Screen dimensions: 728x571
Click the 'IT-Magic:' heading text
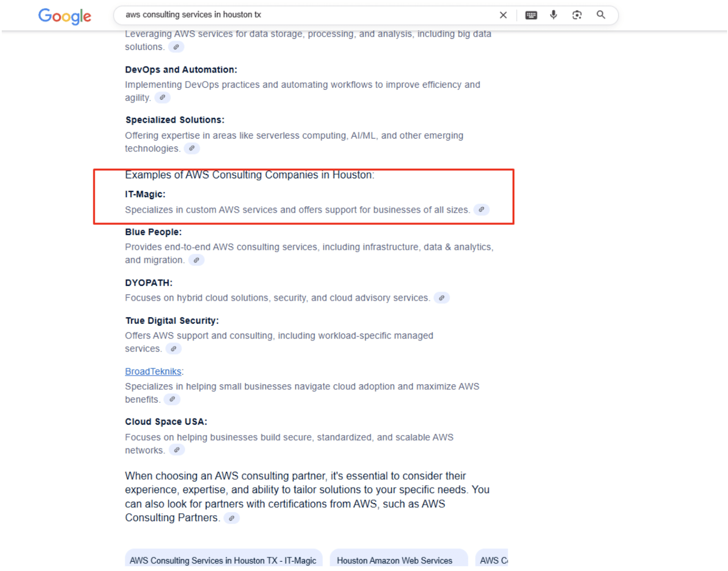[145, 194]
